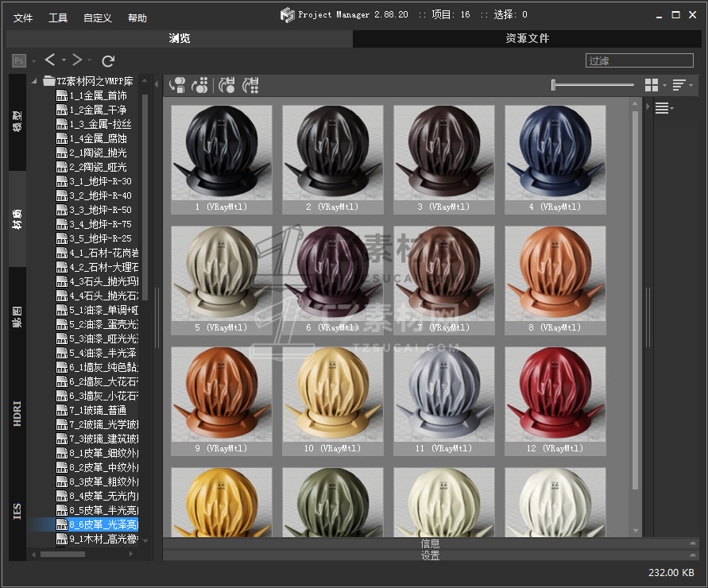Click the second material toolbar icon with dots
The height and width of the screenshot is (588, 708).
pos(201,84)
